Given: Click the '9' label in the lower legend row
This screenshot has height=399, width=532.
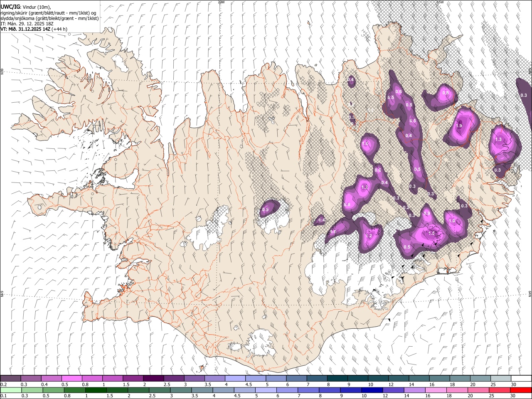Looking at the screenshot, I should coord(342,396).
